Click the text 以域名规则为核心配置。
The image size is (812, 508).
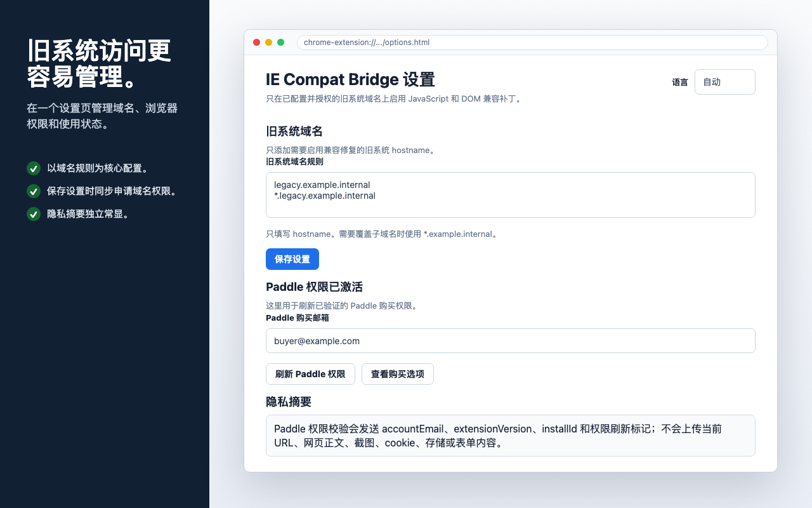[x=98, y=168]
